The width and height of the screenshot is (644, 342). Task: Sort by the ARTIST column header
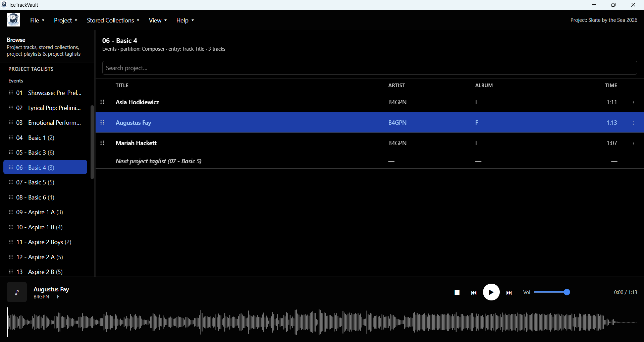[x=396, y=85]
